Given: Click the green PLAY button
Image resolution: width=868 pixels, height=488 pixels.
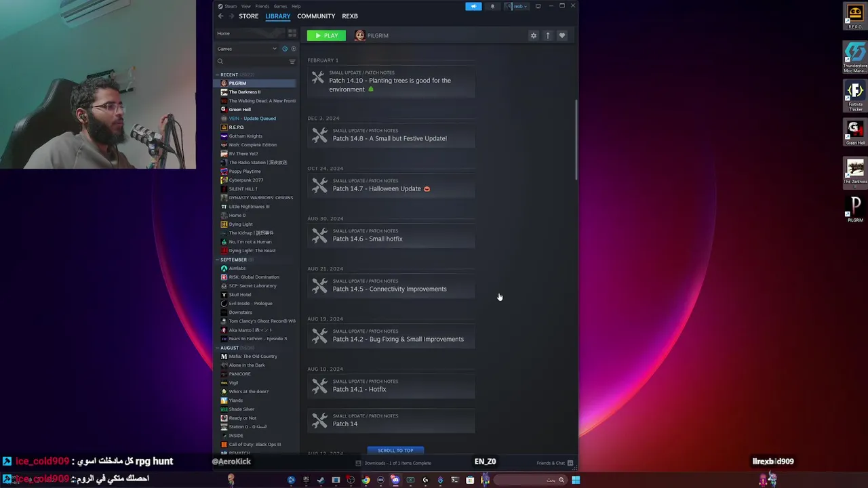Looking at the screenshot, I should click(326, 35).
